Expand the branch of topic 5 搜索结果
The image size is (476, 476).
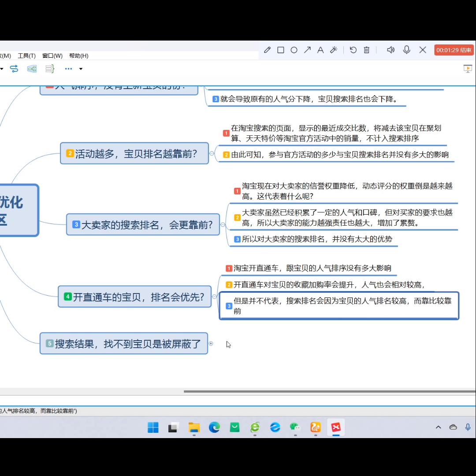[211, 343]
